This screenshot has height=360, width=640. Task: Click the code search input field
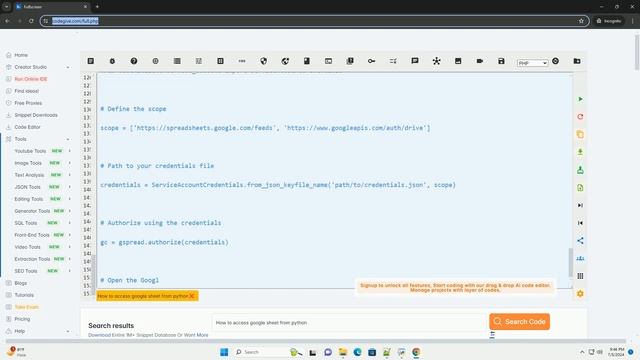349,322
